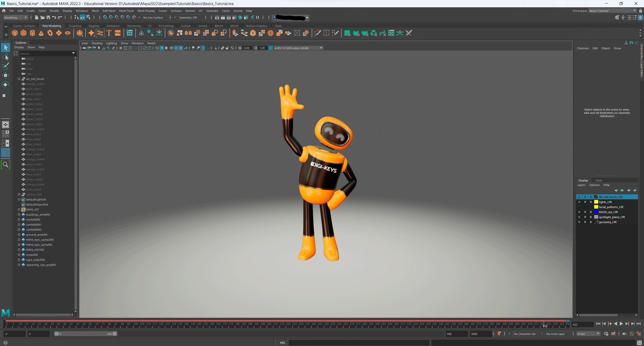
Task: Select the Polygon Torus shelf icon
Action: point(50,33)
